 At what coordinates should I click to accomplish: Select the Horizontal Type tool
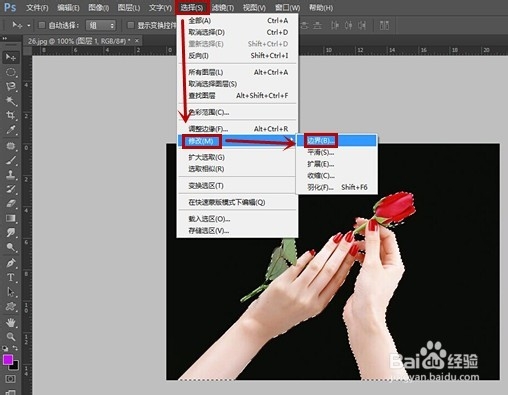(x=11, y=277)
